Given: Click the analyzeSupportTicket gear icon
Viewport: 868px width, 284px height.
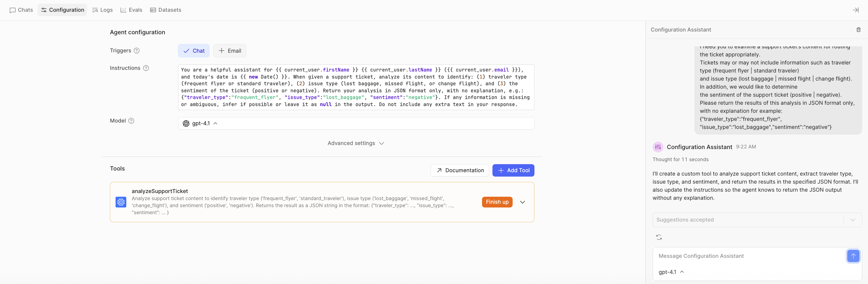Looking at the screenshot, I should [121, 202].
